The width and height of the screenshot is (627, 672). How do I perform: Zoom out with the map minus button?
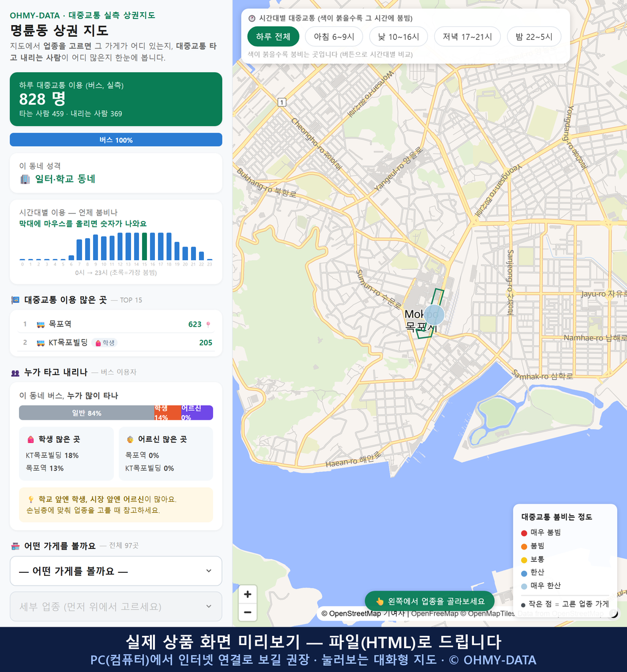pyautogui.click(x=247, y=612)
